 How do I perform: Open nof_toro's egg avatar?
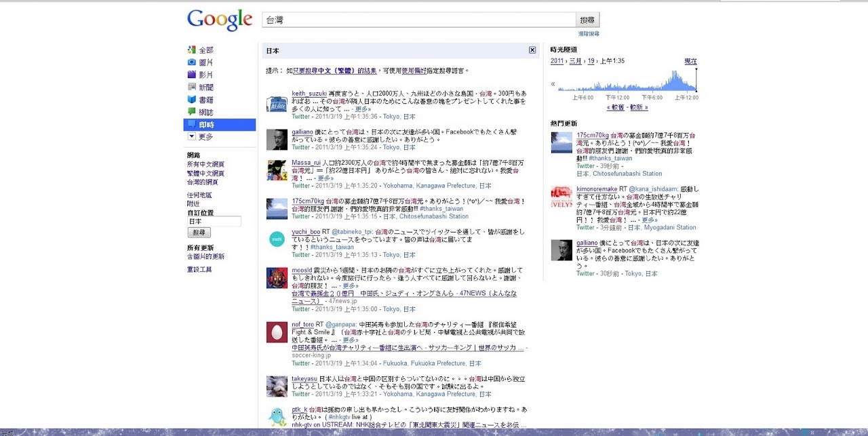(277, 332)
